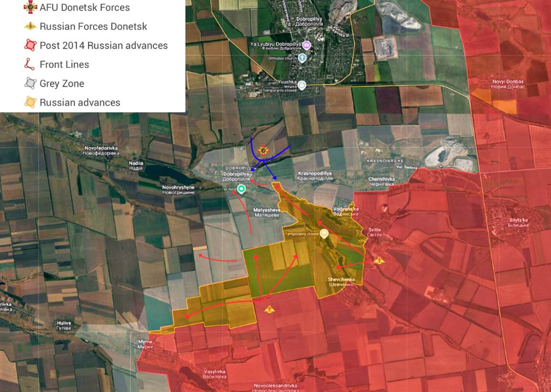Select the Grey Zone legend polygon icon

point(31,83)
